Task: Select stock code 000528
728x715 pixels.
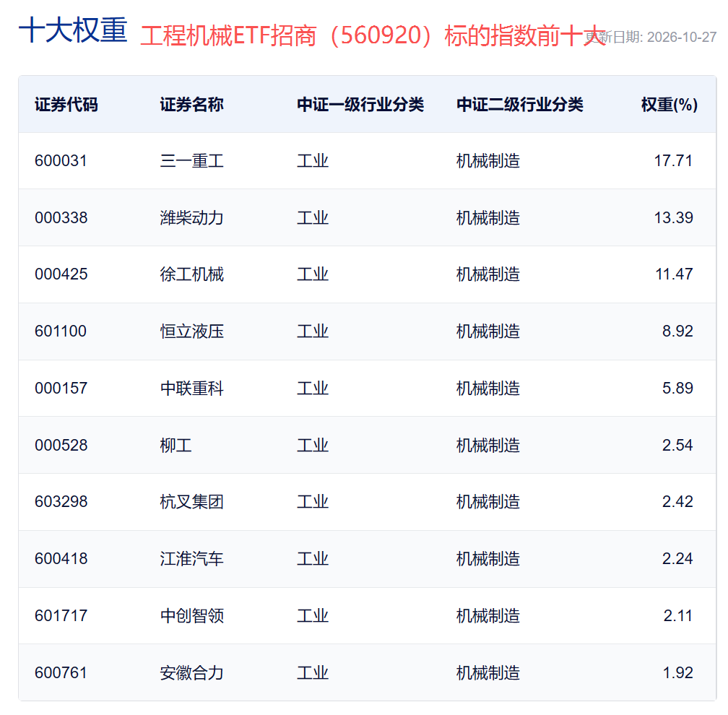Action: pyautogui.click(x=61, y=445)
